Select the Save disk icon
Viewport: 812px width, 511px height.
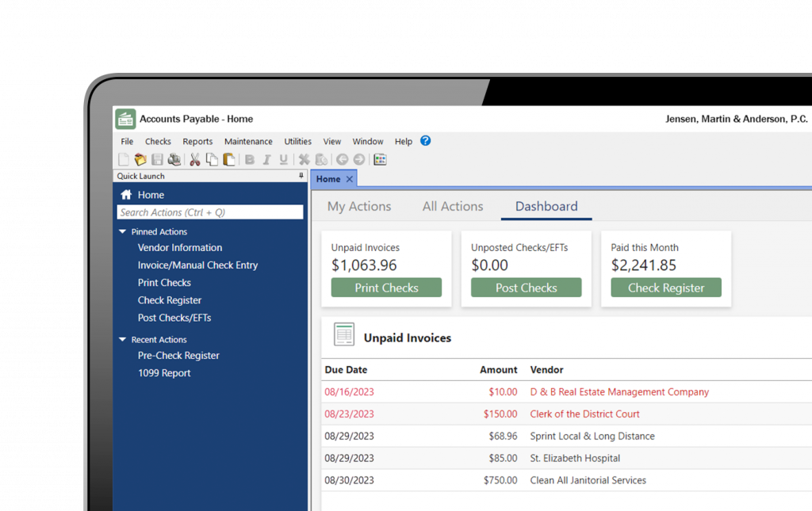pos(157,159)
